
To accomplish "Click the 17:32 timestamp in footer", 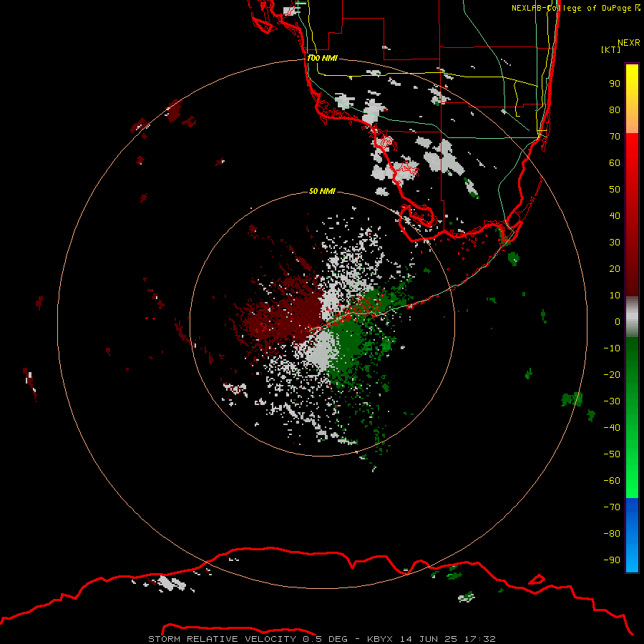I will point(480,639).
